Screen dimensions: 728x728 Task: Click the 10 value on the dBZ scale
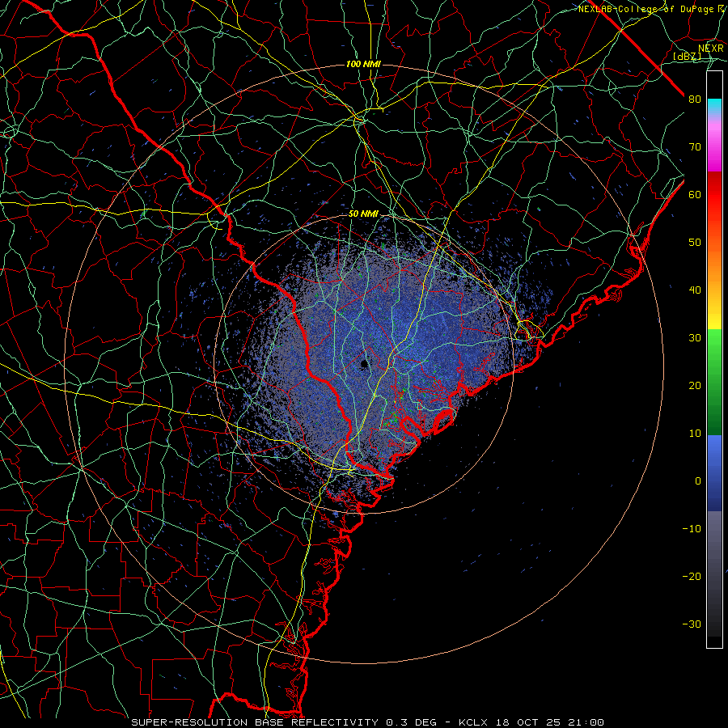(x=695, y=434)
